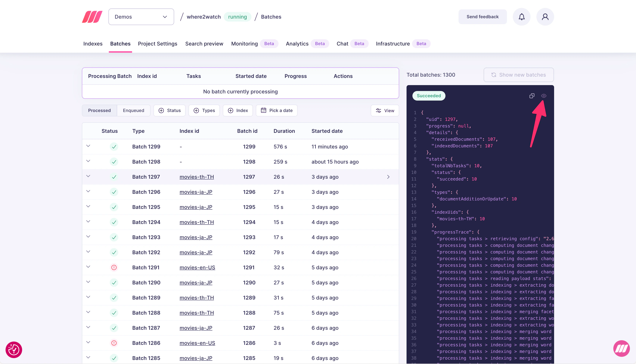Expand the row for Batch 1291
Image resolution: width=636 pixels, height=364 pixels.
pos(88,267)
